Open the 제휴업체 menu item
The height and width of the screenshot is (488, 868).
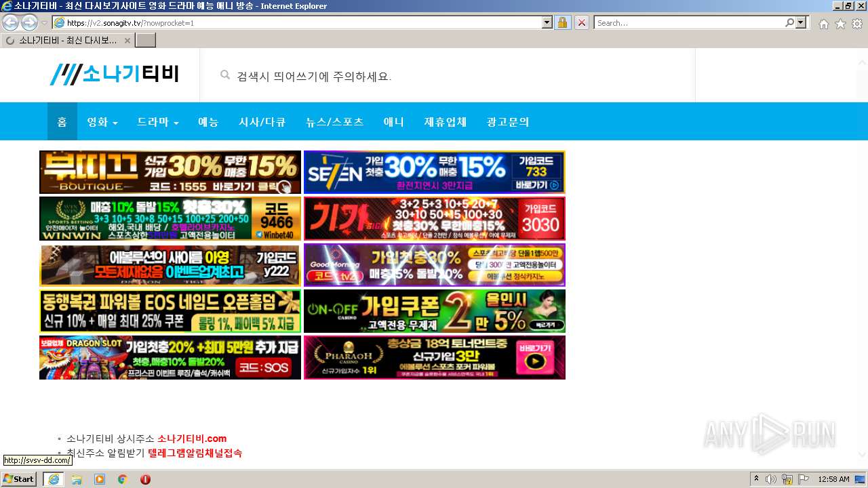coord(446,122)
